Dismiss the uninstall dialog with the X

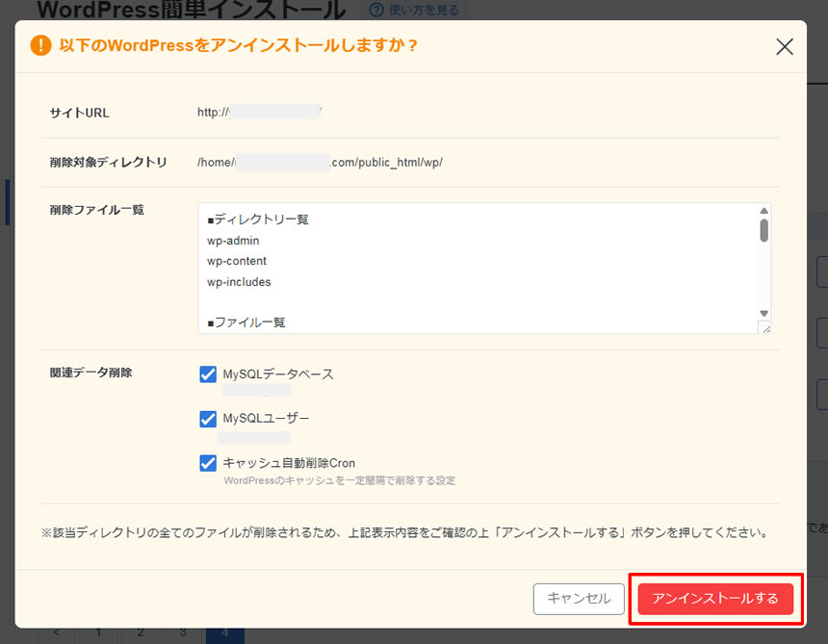click(785, 46)
